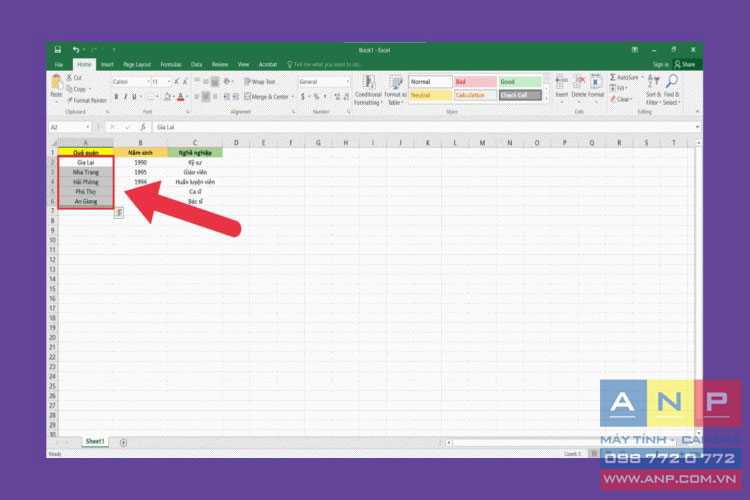Activate the Format Painter brush
This screenshot has height=500, width=750.
tap(87, 100)
